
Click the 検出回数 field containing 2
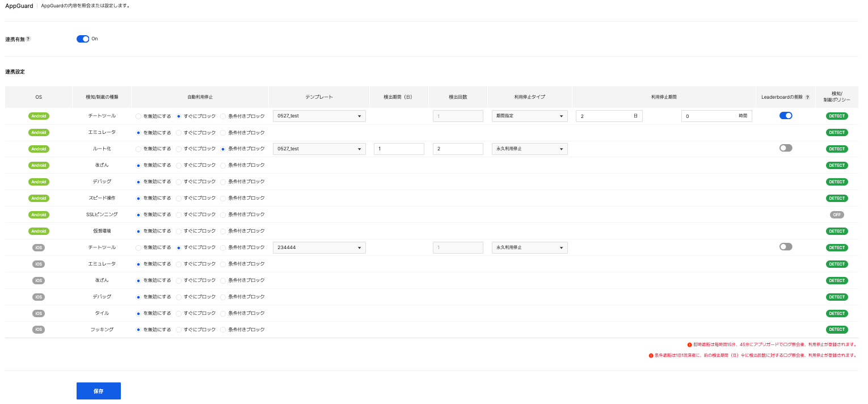tap(458, 149)
